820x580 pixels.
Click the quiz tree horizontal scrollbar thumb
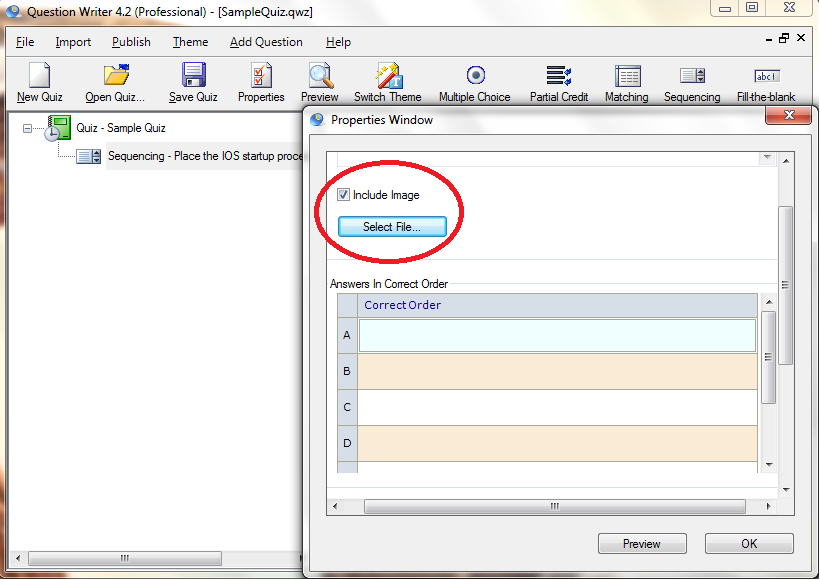pos(125,559)
